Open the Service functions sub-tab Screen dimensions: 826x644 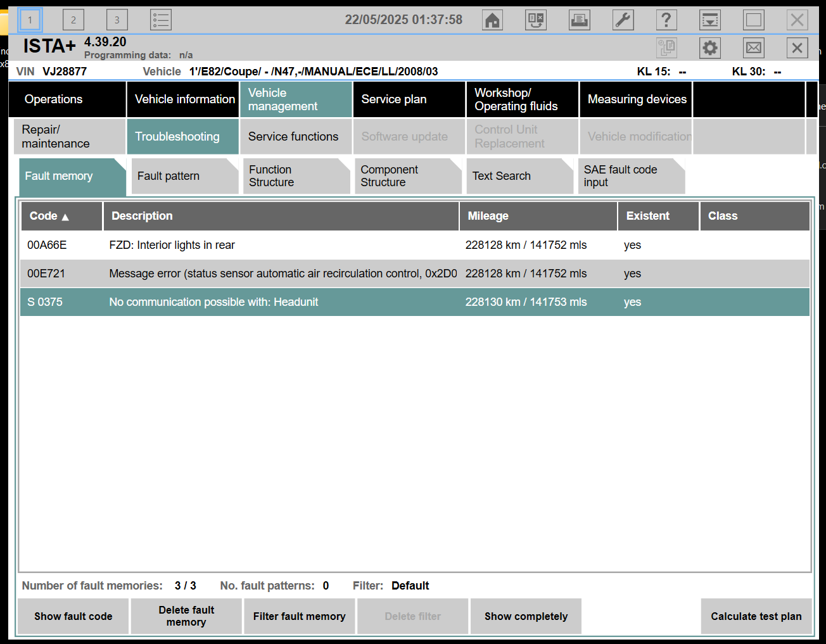(296, 137)
